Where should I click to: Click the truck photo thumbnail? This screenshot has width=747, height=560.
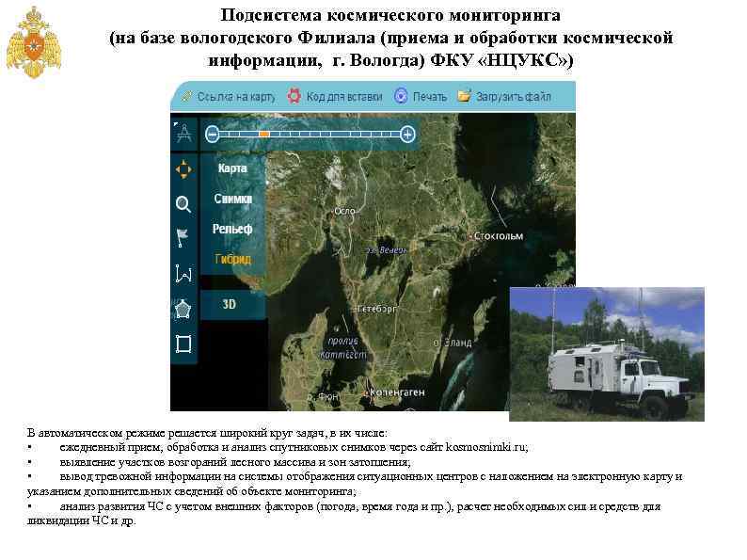point(607,354)
